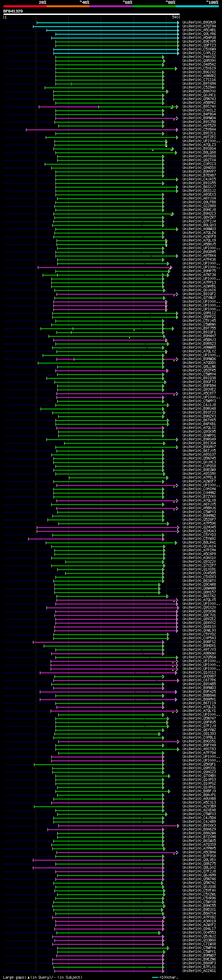Select hit label UniRef100_B9IG55
222x980 pixels.
(199, 183)
